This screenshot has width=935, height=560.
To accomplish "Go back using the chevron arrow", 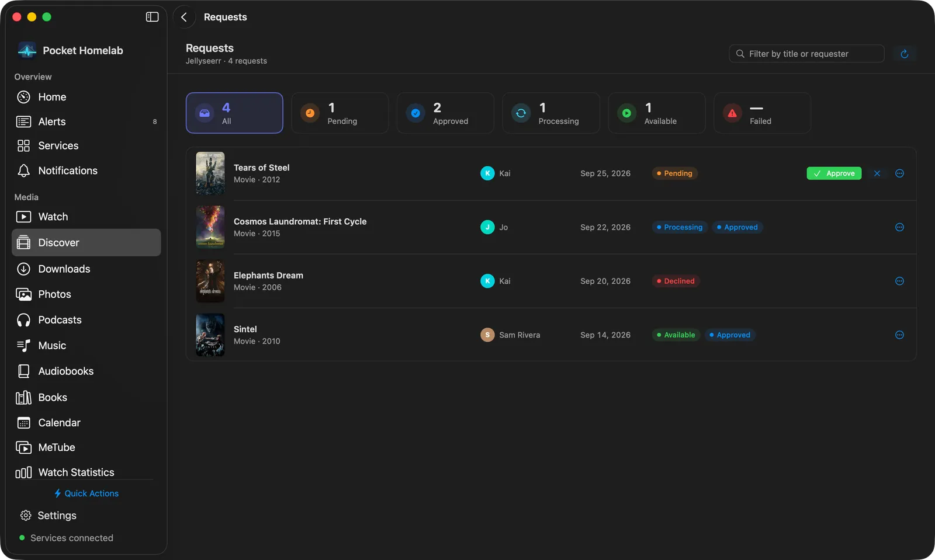I will click(184, 17).
